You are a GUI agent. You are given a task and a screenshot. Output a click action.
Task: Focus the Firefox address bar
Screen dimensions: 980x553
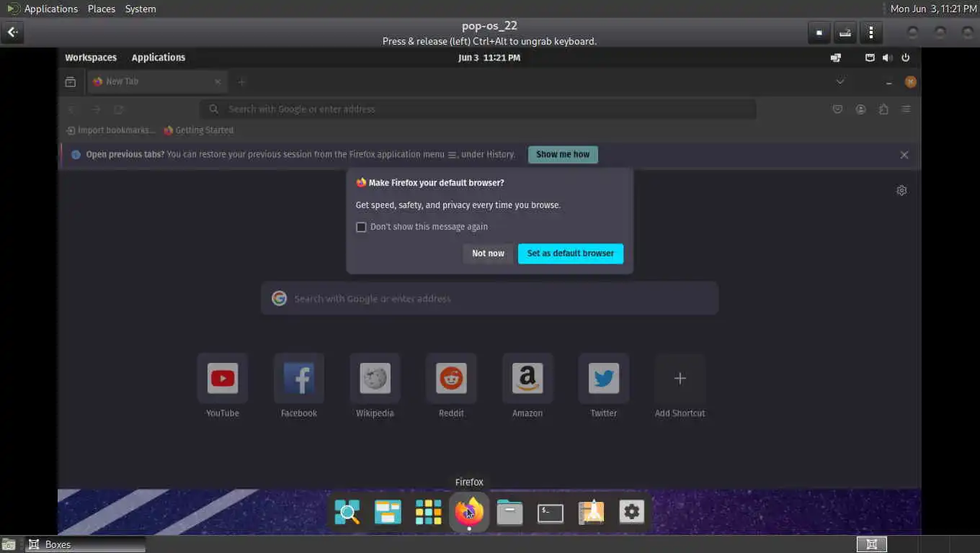pos(478,109)
